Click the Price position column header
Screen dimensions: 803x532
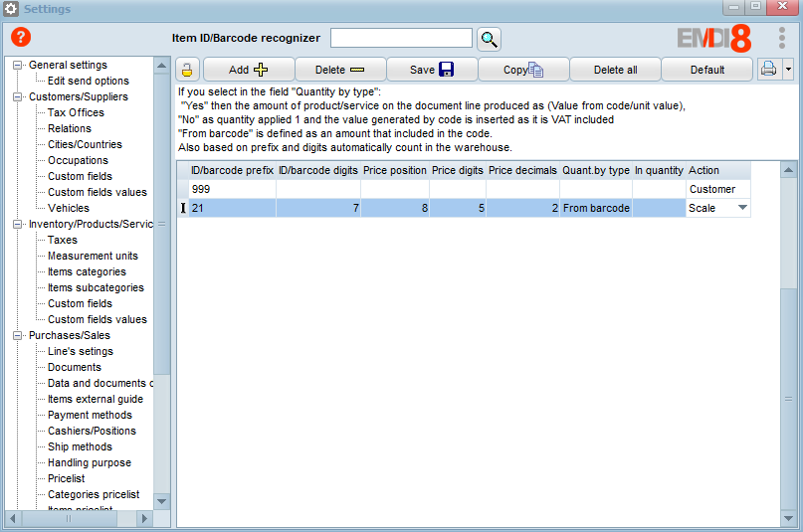(395, 170)
